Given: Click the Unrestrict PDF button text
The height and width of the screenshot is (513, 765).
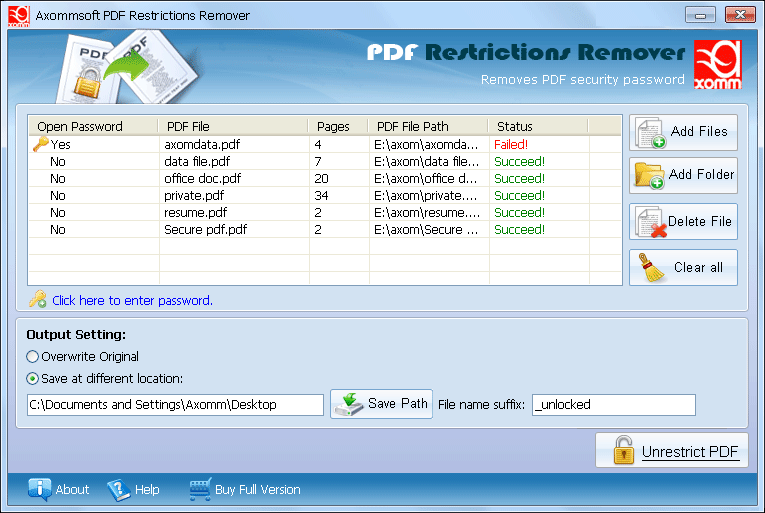Looking at the screenshot, I should tap(689, 452).
